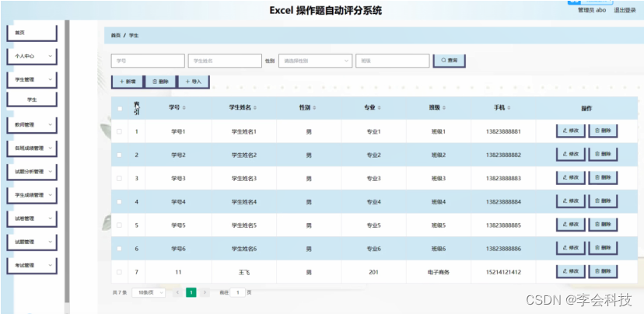
Task: Sort the table by 学生姓名 column arrows
Action: pos(255,108)
